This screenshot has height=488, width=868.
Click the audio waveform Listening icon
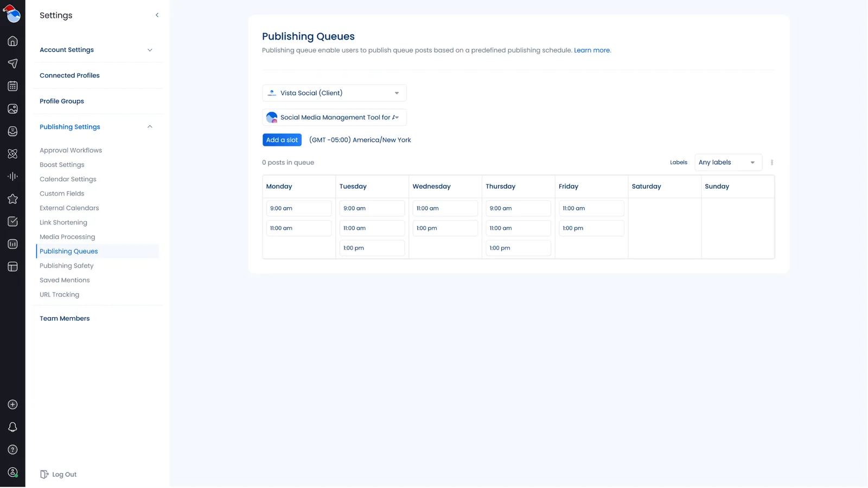[x=12, y=176]
